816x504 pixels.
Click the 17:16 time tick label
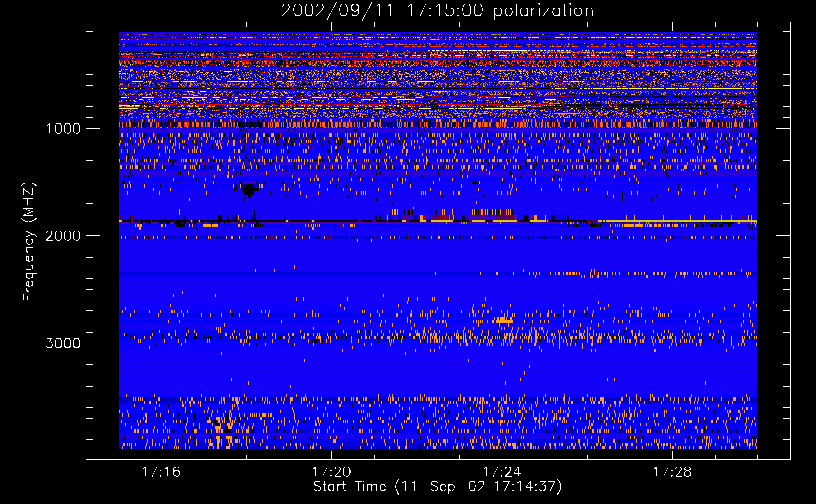(161, 472)
